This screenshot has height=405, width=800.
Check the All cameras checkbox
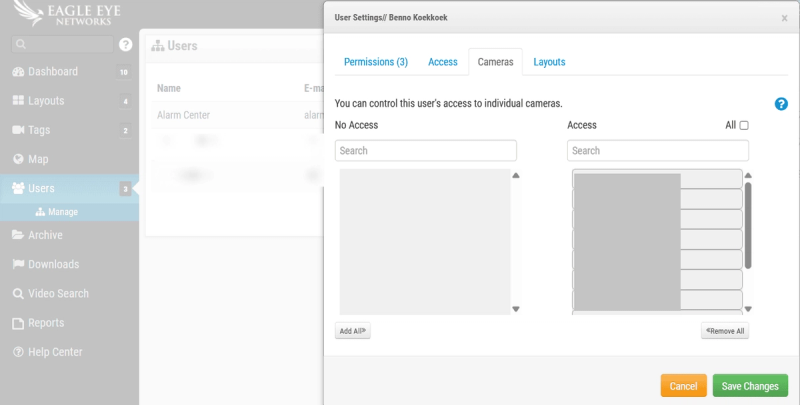pos(744,125)
